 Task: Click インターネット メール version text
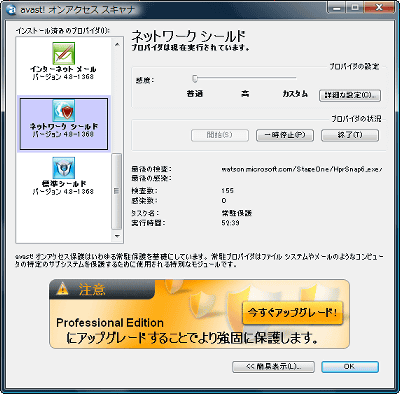coord(63,77)
